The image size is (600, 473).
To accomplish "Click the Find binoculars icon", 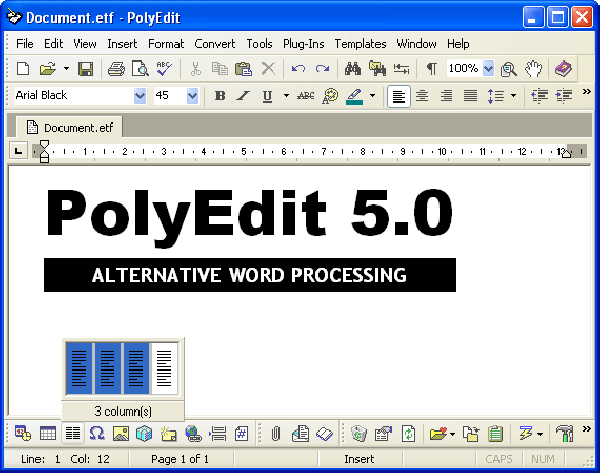I will pos(352,69).
